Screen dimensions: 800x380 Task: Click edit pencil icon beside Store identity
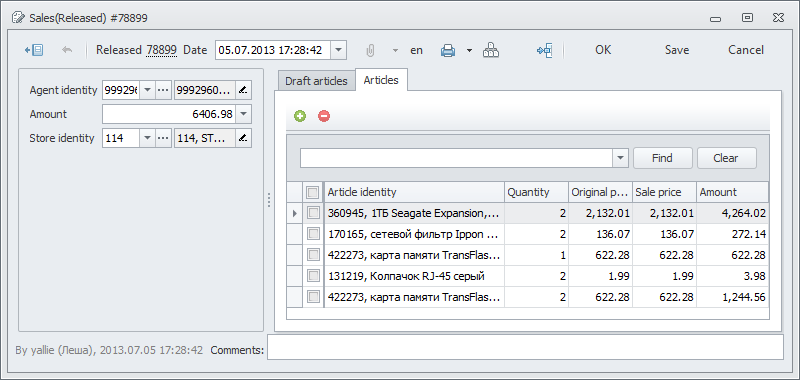point(243,138)
